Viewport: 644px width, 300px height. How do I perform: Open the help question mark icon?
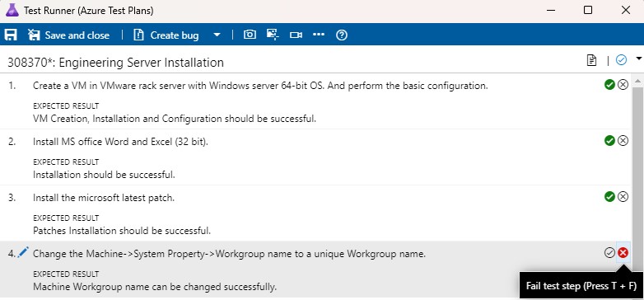pyautogui.click(x=342, y=35)
